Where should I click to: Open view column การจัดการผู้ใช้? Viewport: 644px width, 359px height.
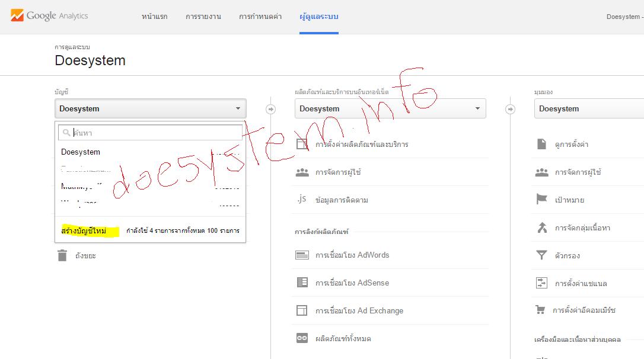pyautogui.click(x=578, y=172)
